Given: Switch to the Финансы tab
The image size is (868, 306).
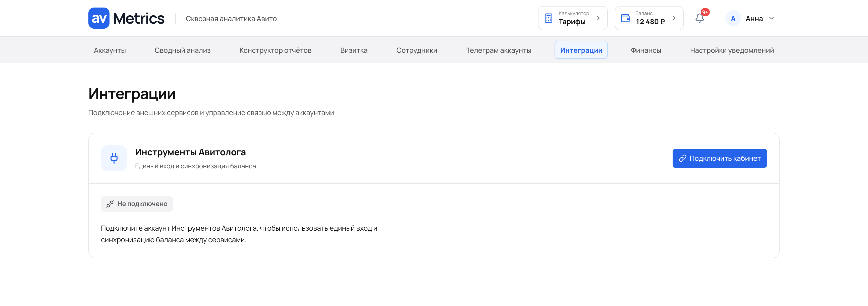Looking at the screenshot, I should pyautogui.click(x=646, y=50).
